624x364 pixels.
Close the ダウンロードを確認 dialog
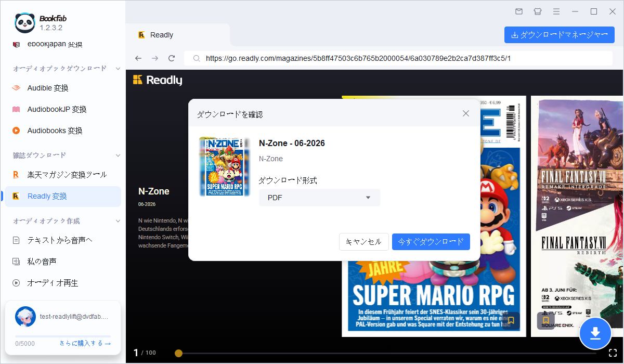466,113
